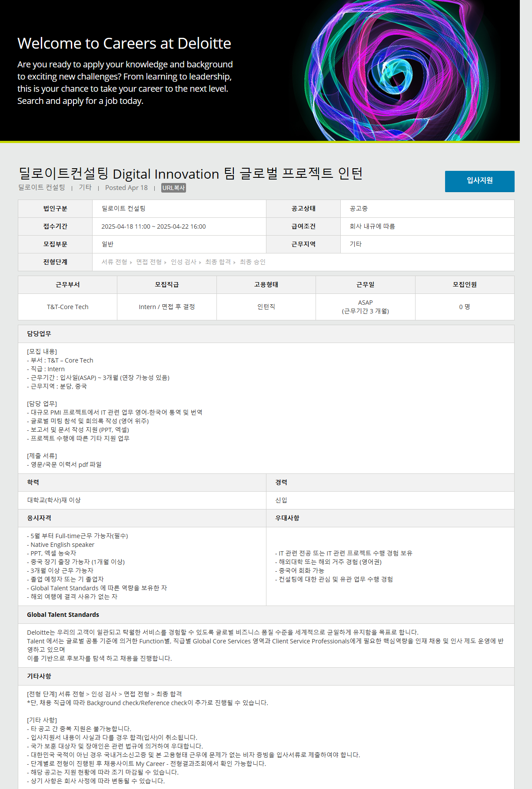Click the 회사 내규에 따름 salary value
This screenshot has height=789, width=532.
pos(372,226)
